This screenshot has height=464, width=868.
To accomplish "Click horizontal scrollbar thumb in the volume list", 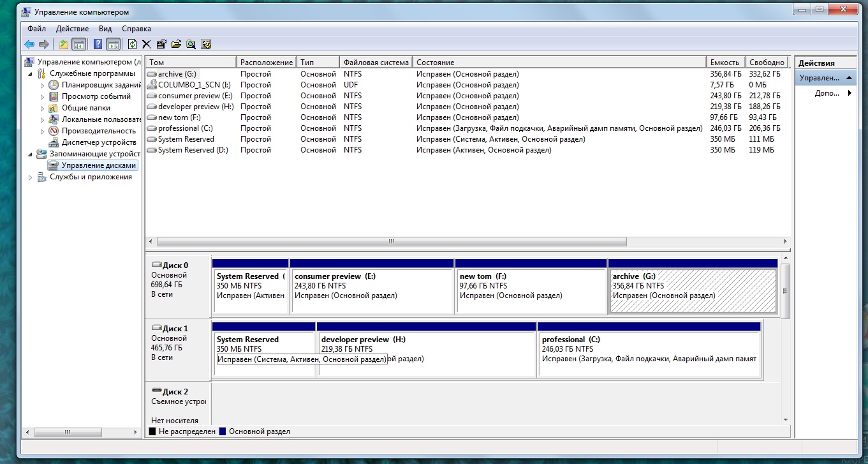I will click(x=392, y=242).
